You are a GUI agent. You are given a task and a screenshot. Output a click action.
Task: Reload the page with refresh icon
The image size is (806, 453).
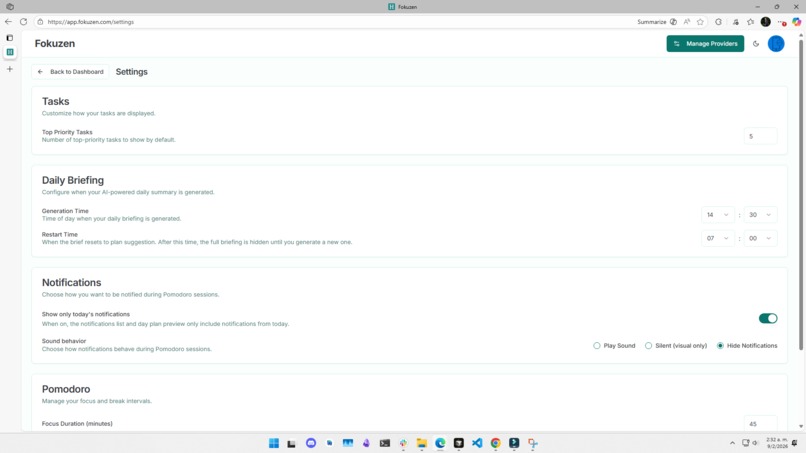click(x=23, y=22)
